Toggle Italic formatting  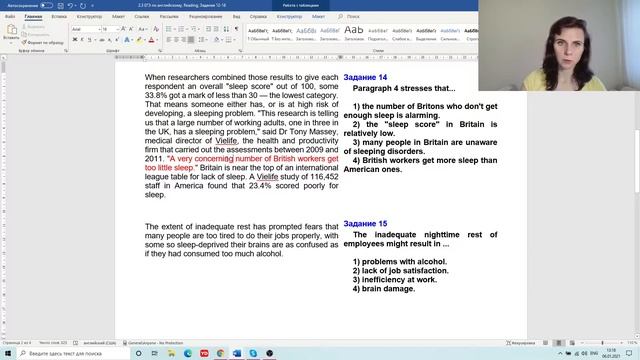click(82, 40)
